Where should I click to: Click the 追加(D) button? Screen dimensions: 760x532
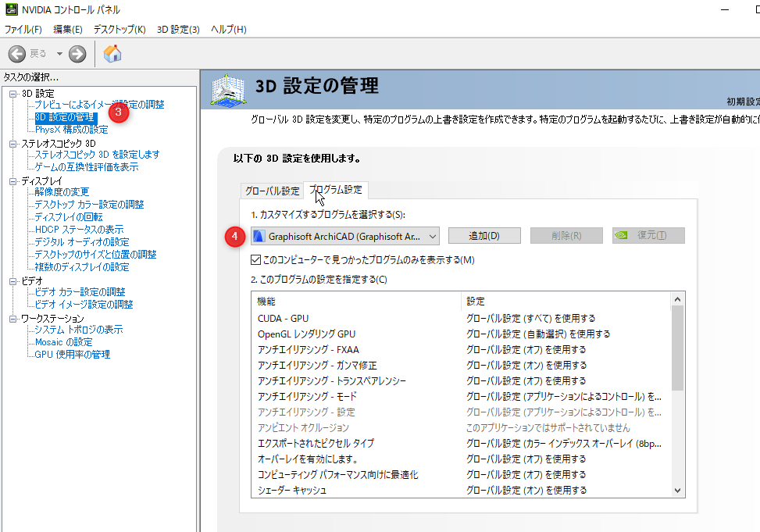tap(485, 236)
